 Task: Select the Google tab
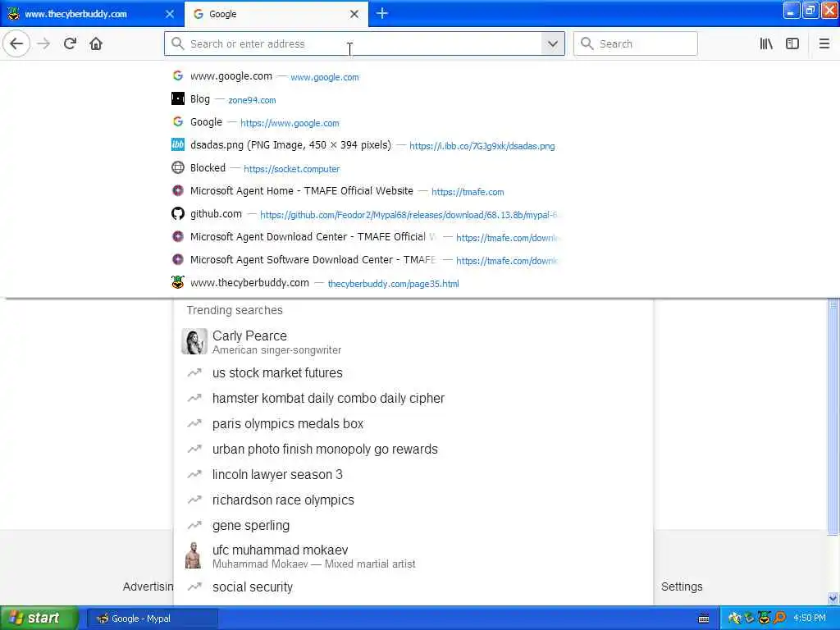276,14
